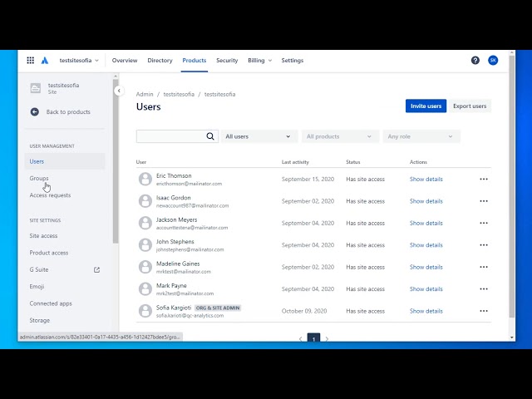Click the Export users button
Viewport: 532px width, 399px height.
470,106
